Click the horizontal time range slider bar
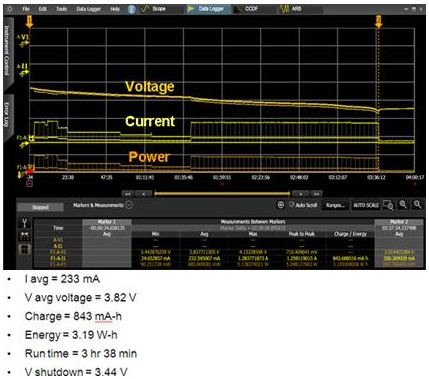429x379 pixels. pyautogui.click(x=222, y=193)
